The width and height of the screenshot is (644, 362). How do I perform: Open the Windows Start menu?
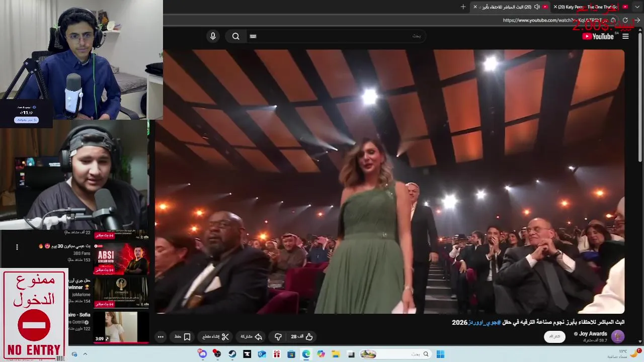pyautogui.click(x=440, y=354)
